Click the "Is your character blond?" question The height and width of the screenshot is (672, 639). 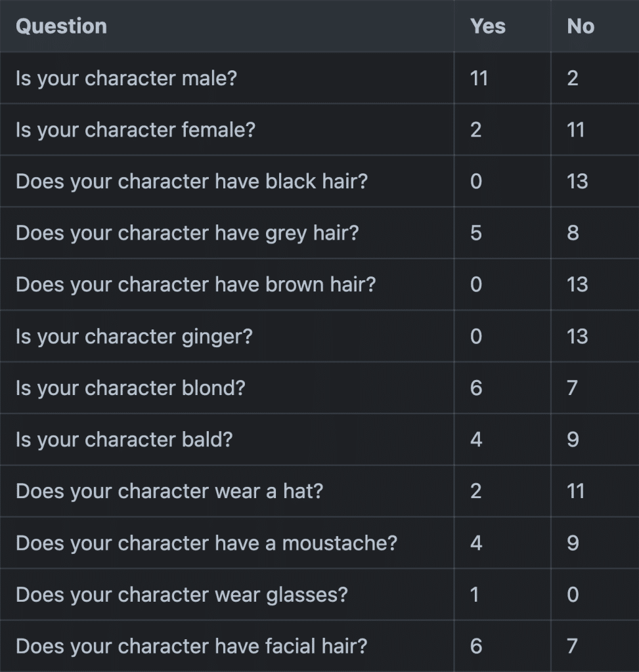tap(130, 388)
